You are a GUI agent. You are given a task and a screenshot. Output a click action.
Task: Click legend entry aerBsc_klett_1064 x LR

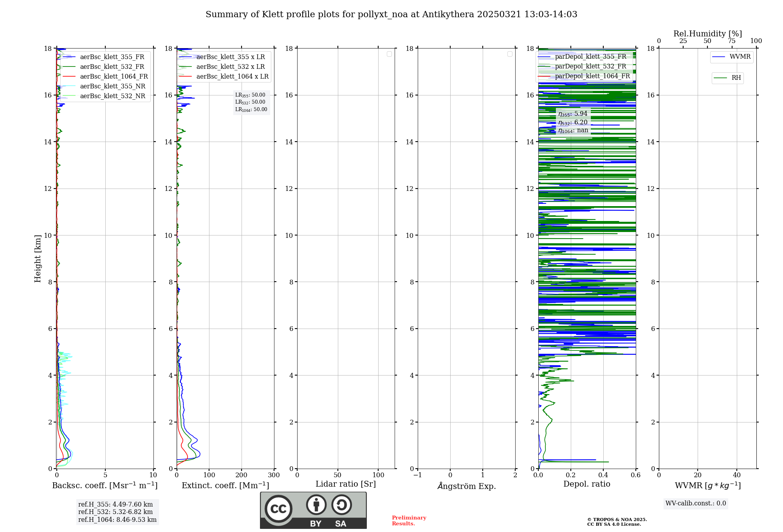(224, 76)
